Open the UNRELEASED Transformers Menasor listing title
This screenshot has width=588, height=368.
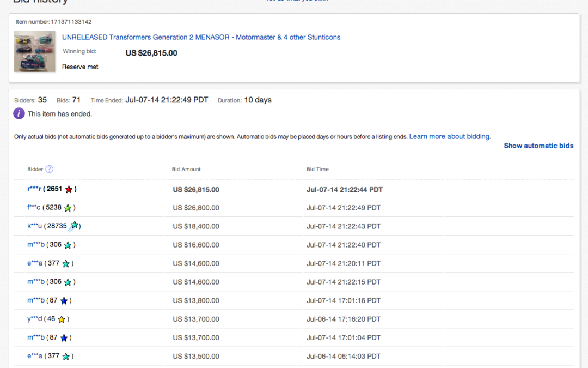click(x=201, y=37)
